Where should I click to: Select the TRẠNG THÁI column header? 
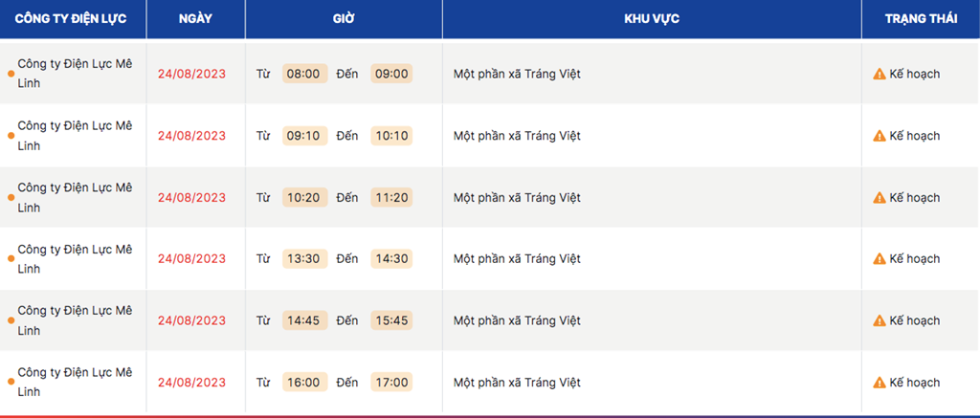point(921,19)
